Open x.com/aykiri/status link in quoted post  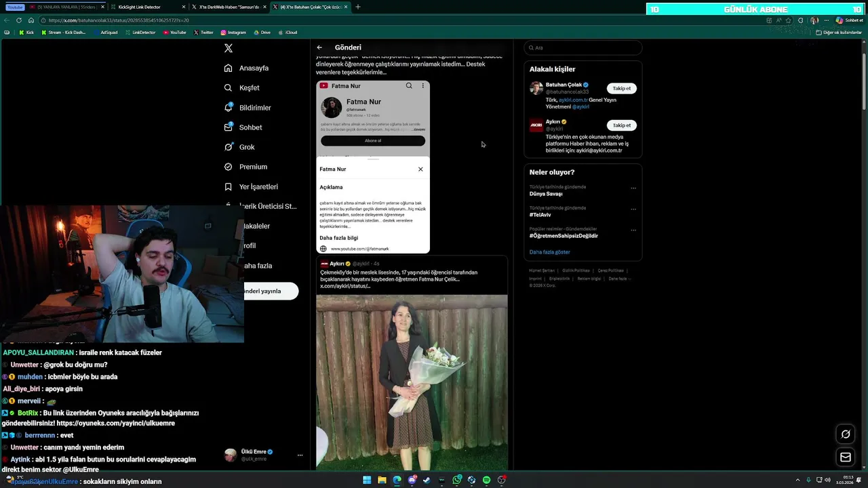(345, 286)
